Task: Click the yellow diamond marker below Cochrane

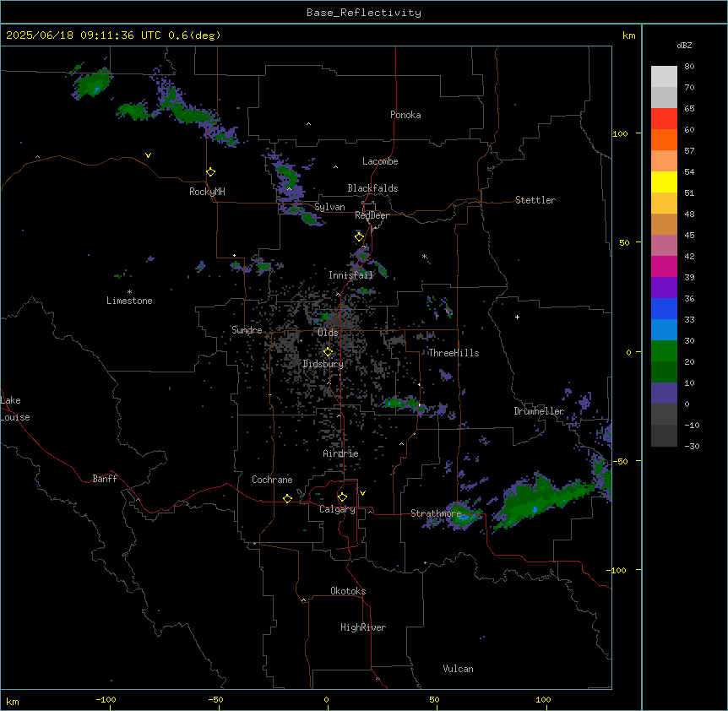Action: click(x=287, y=498)
